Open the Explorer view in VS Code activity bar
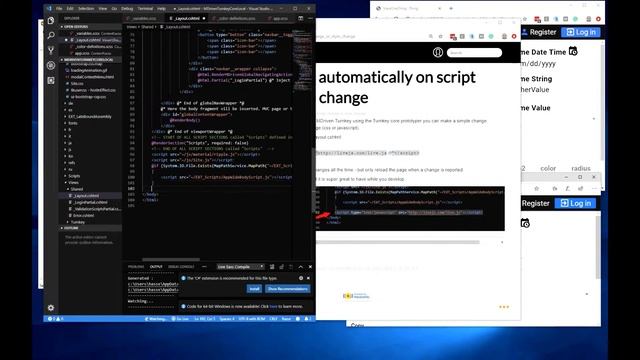Image resolution: width=640 pixels, height=360 pixels. (51, 20)
